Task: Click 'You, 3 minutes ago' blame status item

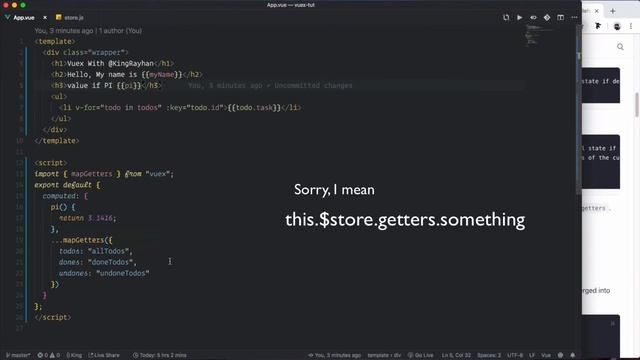Action: pos(334,355)
